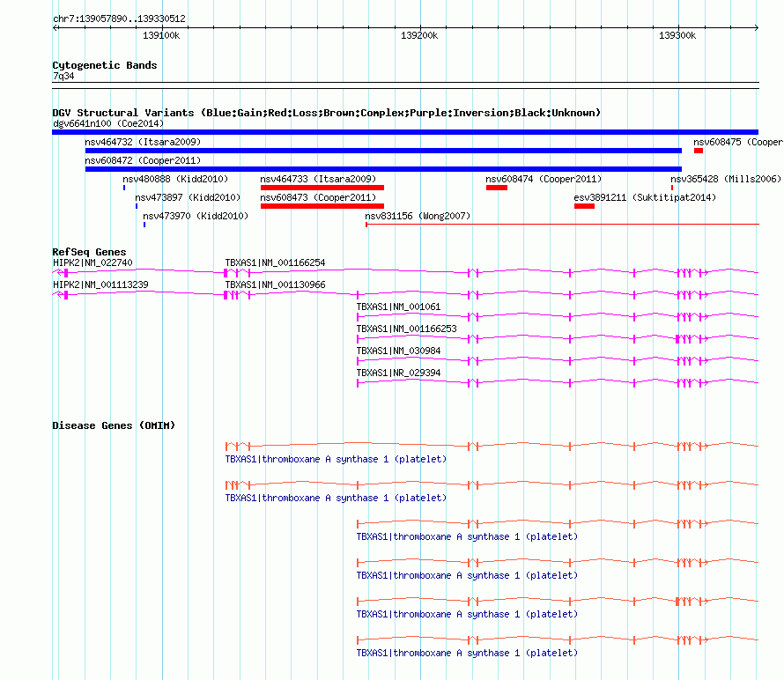Viewport: 784px width, 680px height.
Task: Click the red esv3891211 loss bar
Action: click(x=585, y=206)
